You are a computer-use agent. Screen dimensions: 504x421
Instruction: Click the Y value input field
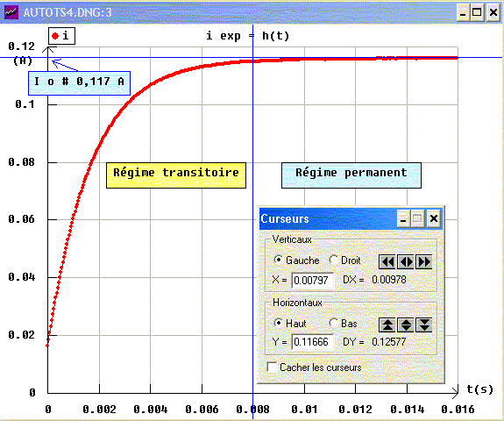click(x=312, y=341)
